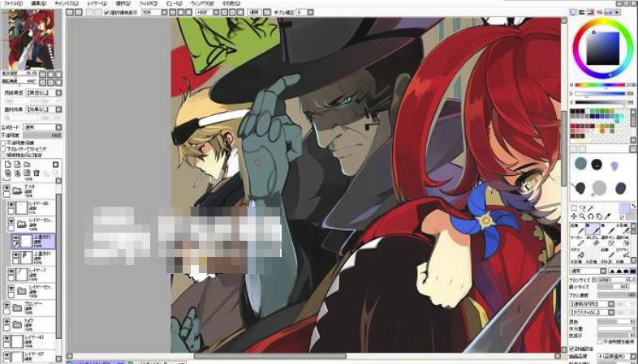Hide the レイヤー86 layer

[11, 204]
